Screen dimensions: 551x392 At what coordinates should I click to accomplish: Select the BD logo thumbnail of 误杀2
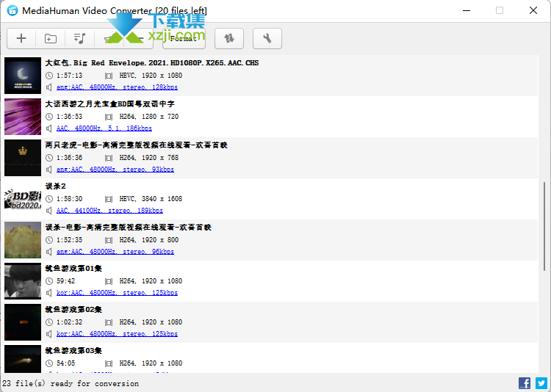pos(23,199)
